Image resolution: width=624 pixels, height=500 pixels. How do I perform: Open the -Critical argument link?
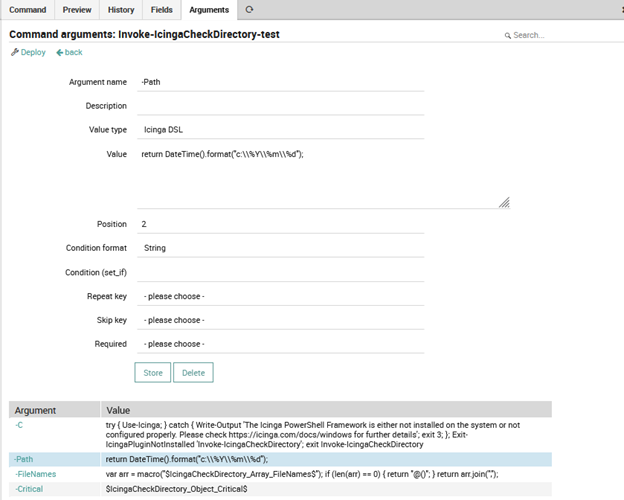(x=29, y=489)
